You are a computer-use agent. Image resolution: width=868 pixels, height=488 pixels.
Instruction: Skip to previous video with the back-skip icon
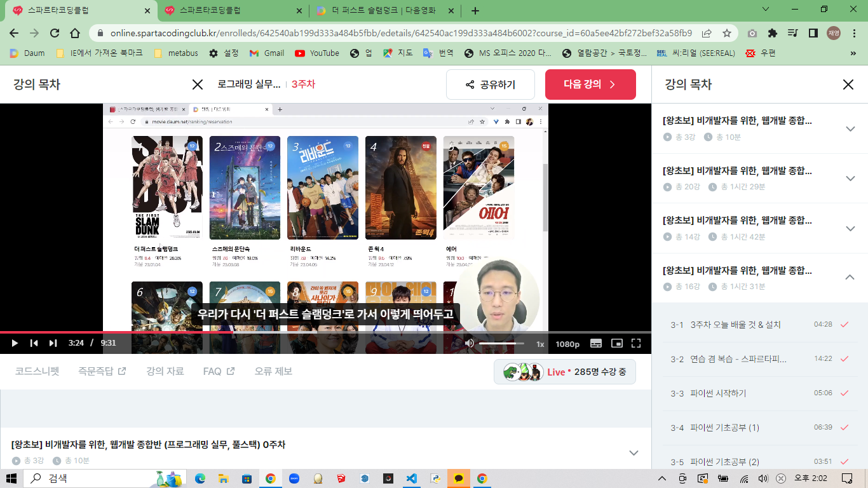coord(34,343)
